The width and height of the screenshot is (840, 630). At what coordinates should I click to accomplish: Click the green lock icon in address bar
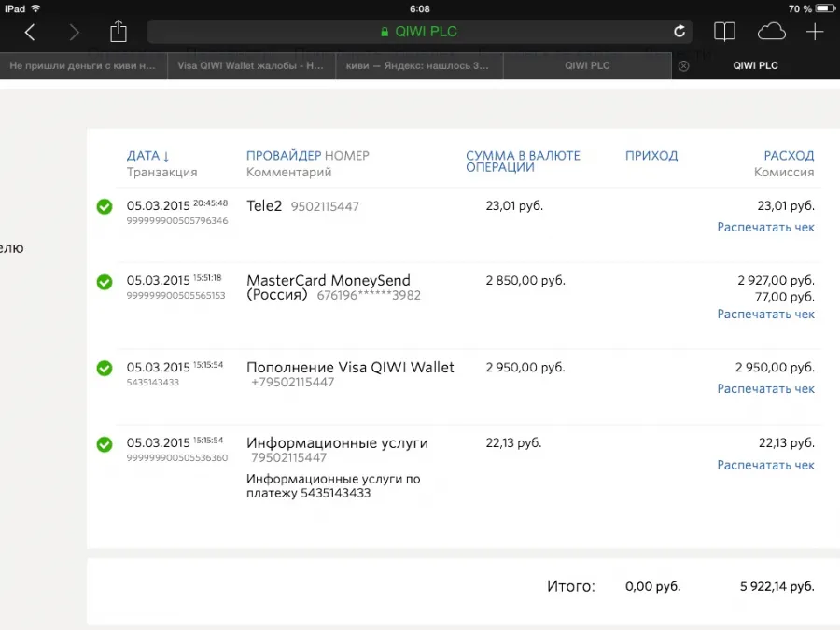coord(385,32)
